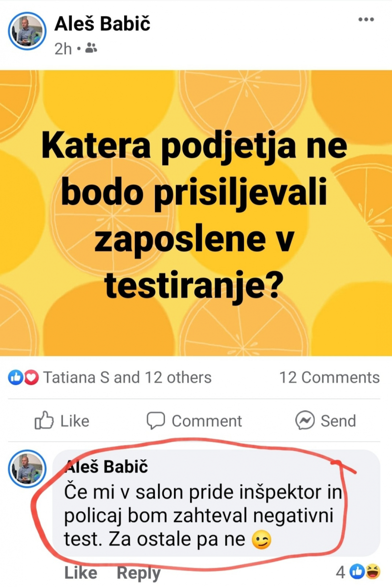
Task: Tap the speech bubble Comment icon
Action: click(x=156, y=421)
